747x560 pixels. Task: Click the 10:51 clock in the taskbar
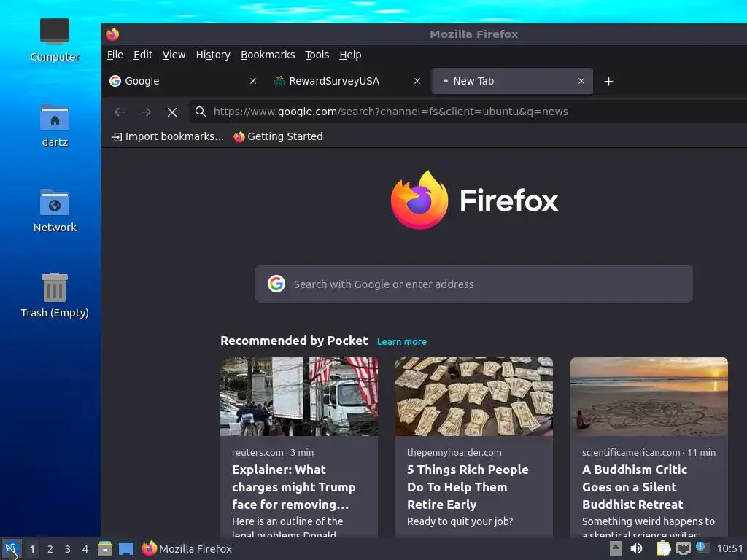[729, 548]
